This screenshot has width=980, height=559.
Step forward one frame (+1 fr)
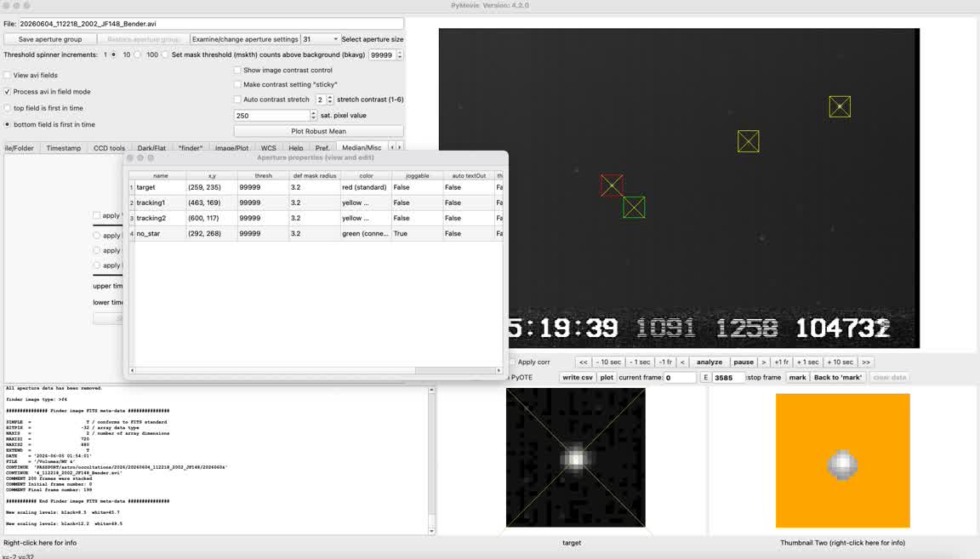(x=781, y=362)
